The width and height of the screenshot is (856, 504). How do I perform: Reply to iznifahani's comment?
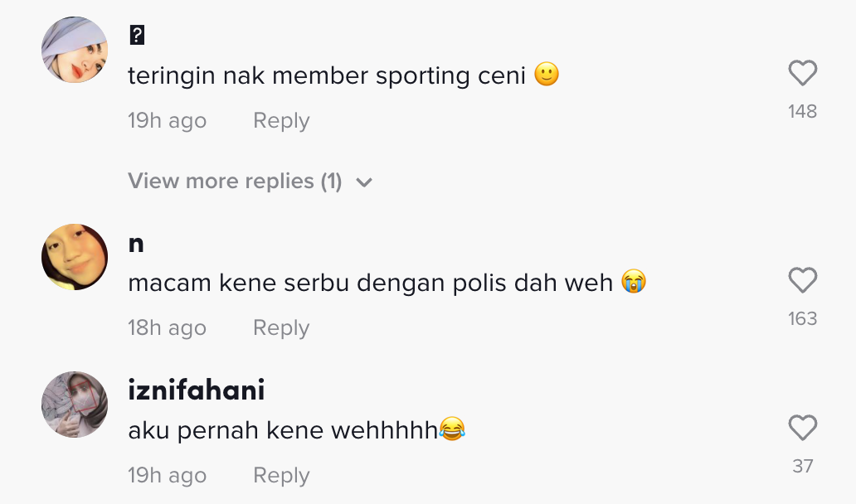click(281, 476)
